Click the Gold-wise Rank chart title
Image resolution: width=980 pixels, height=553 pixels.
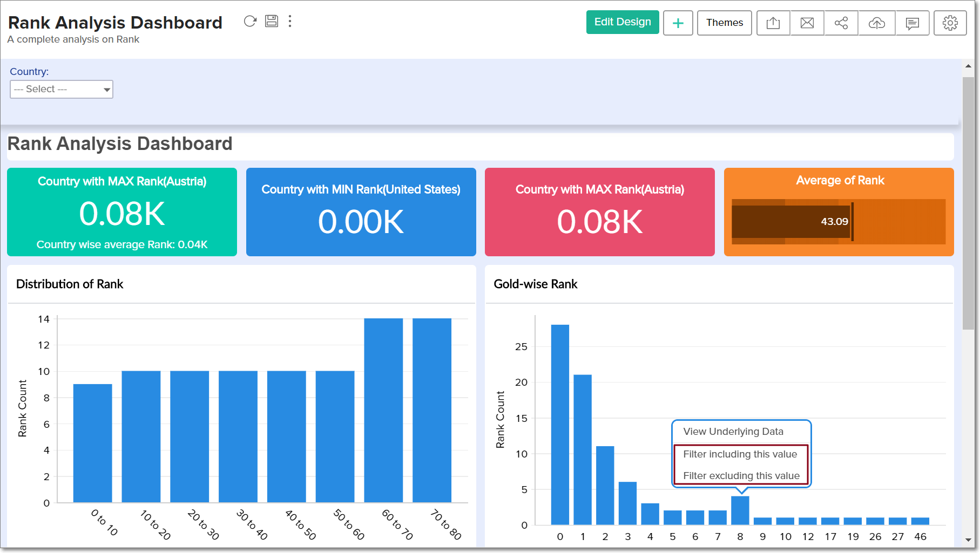coord(536,284)
